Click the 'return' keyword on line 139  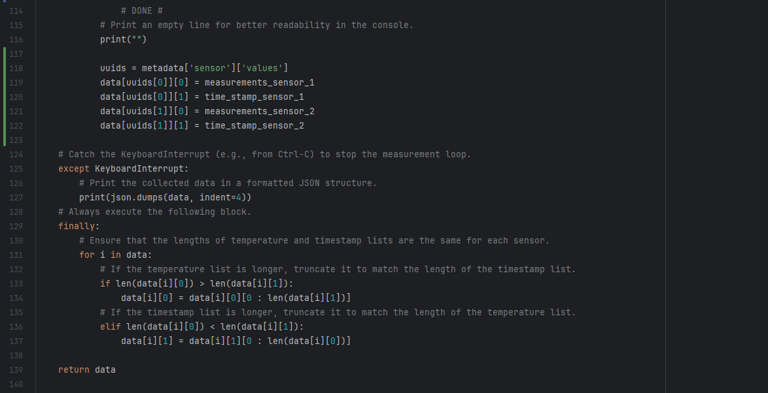pos(73,370)
